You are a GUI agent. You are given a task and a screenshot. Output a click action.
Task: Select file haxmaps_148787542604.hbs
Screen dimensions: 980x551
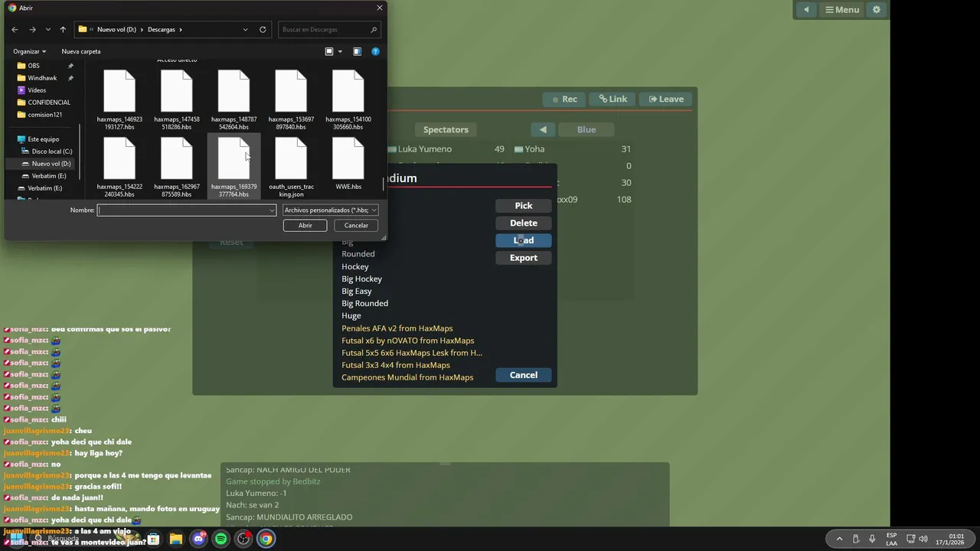click(x=234, y=98)
